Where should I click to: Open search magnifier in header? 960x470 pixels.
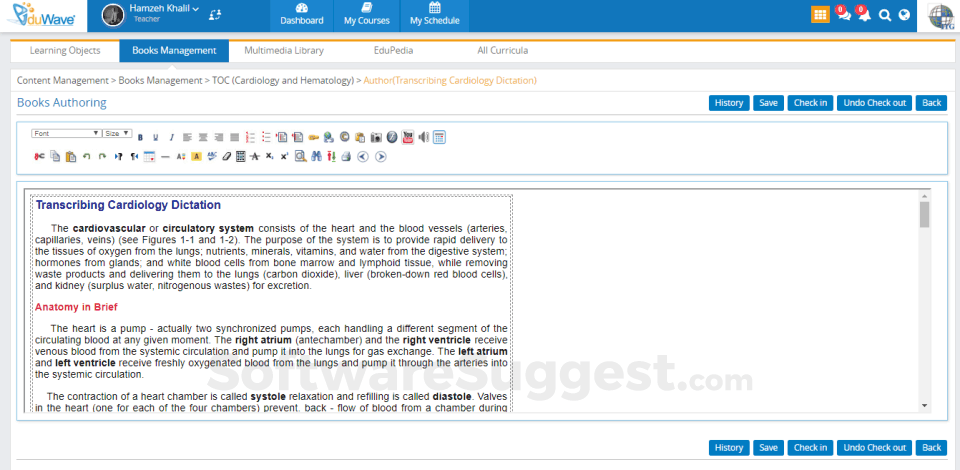885,15
